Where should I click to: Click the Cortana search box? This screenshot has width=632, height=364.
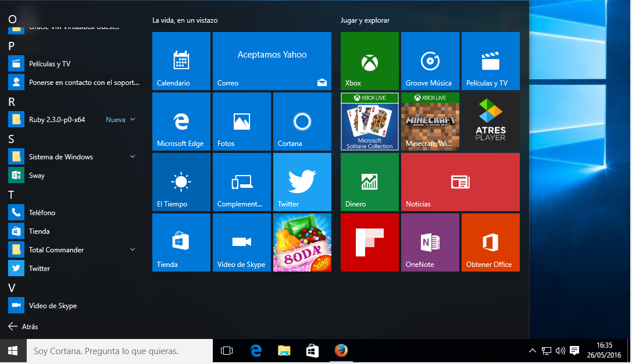(116, 351)
